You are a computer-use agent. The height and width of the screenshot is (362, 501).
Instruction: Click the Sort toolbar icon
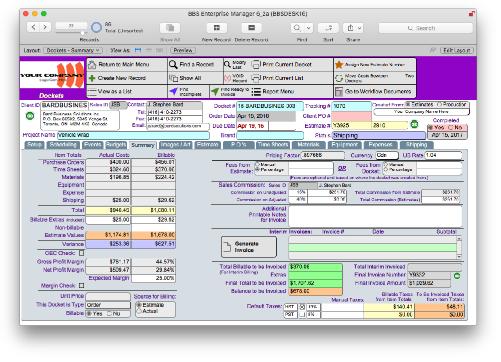328,28
